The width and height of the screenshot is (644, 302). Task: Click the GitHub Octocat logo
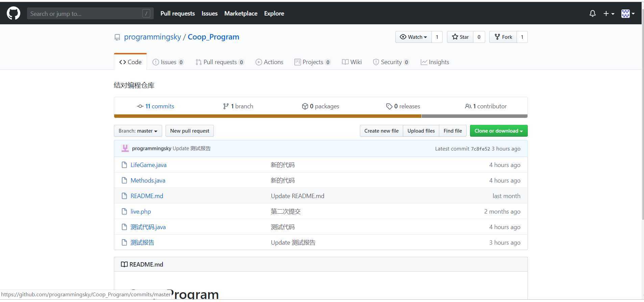pos(14,13)
